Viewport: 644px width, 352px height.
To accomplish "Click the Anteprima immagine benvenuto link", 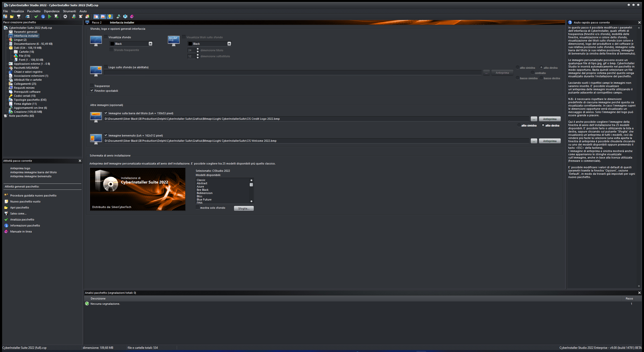I will (31, 176).
